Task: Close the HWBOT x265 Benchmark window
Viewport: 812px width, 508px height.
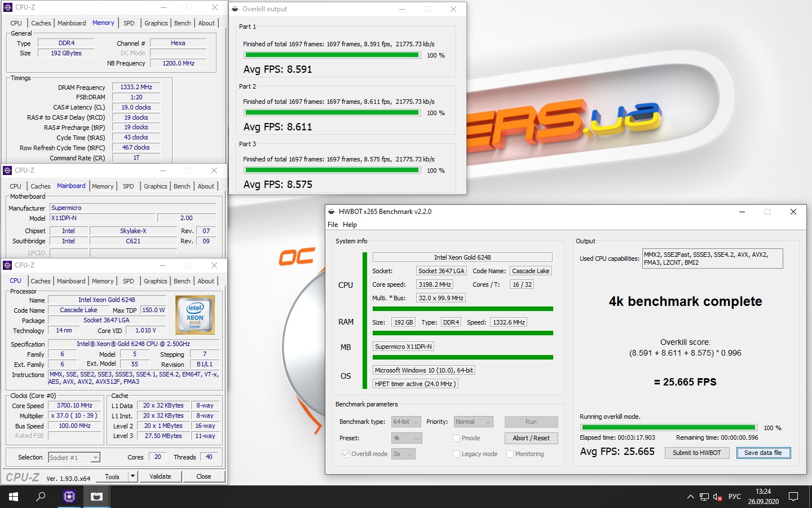Action: [x=793, y=212]
